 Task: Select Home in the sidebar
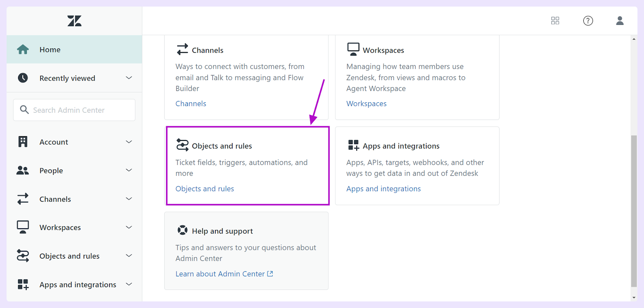74,50
